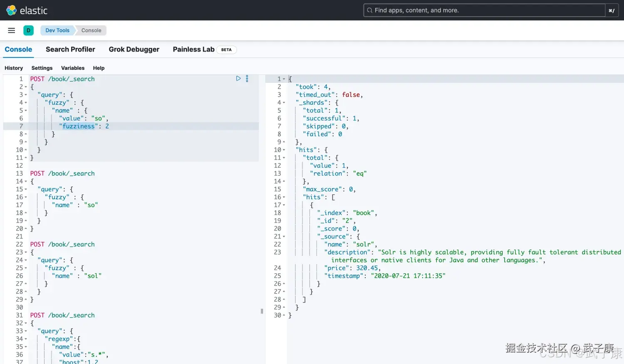The width and height of the screenshot is (624, 364).
Task: Click the magnifier icon in the search bar
Action: [370, 10]
